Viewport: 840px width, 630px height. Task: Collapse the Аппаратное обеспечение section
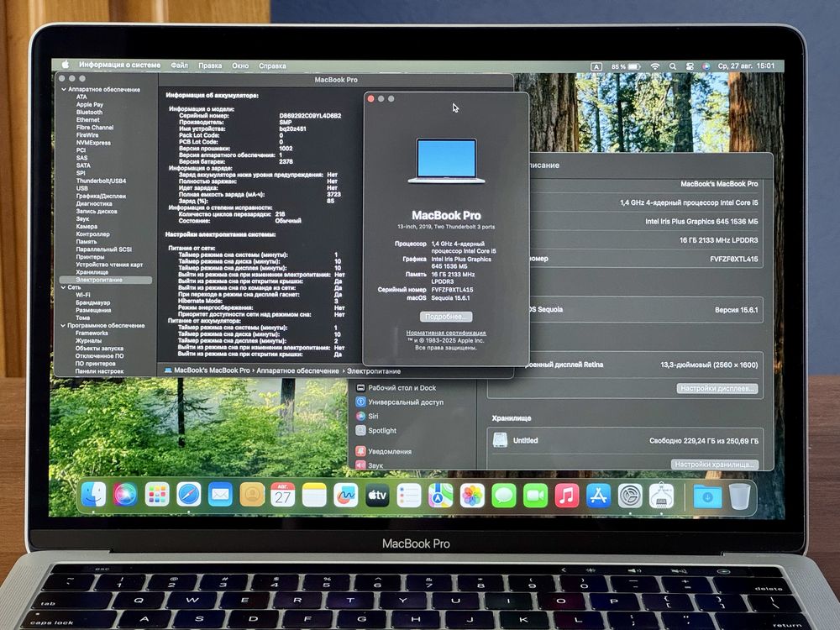click(x=64, y=90)
